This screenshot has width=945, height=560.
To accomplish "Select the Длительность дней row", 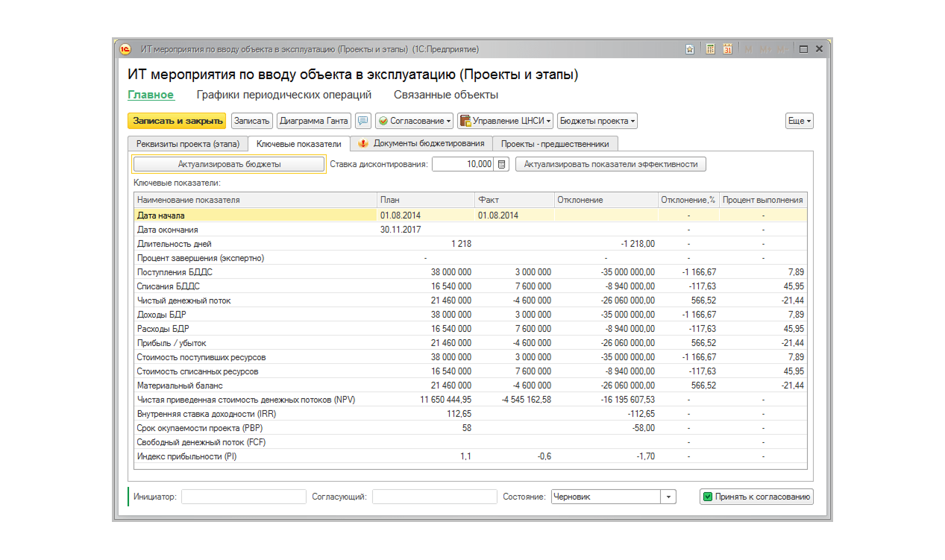I will click(471, 244).
